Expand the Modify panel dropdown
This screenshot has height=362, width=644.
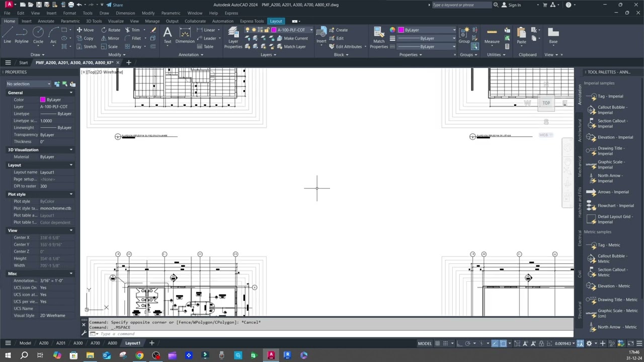pyautogui.click(x=117, y=55)
